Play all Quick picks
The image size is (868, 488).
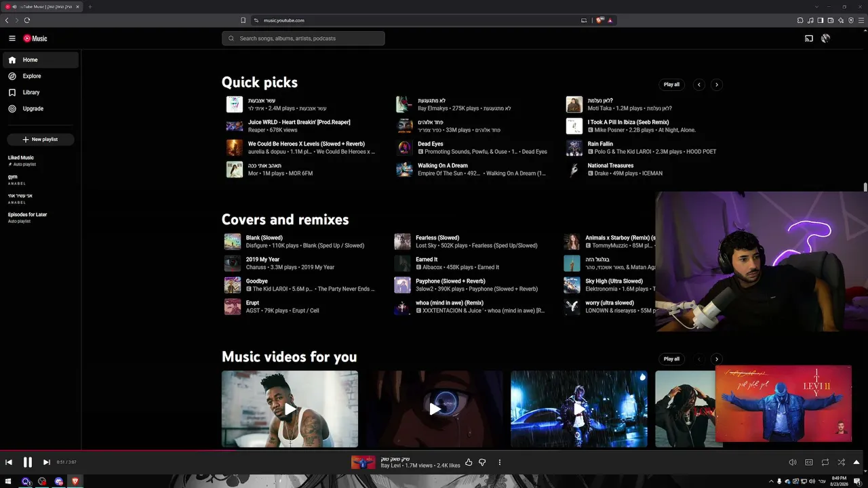pos(671,85)
